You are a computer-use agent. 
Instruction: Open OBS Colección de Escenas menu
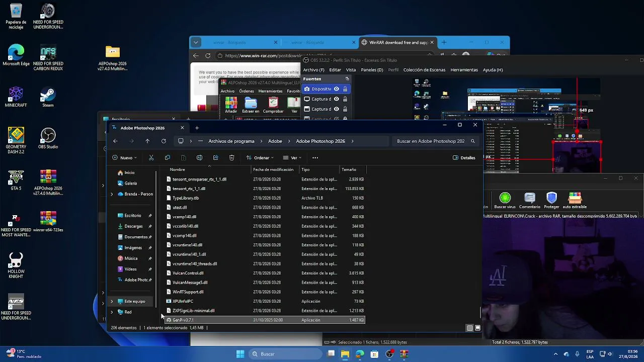click(424, 70)
